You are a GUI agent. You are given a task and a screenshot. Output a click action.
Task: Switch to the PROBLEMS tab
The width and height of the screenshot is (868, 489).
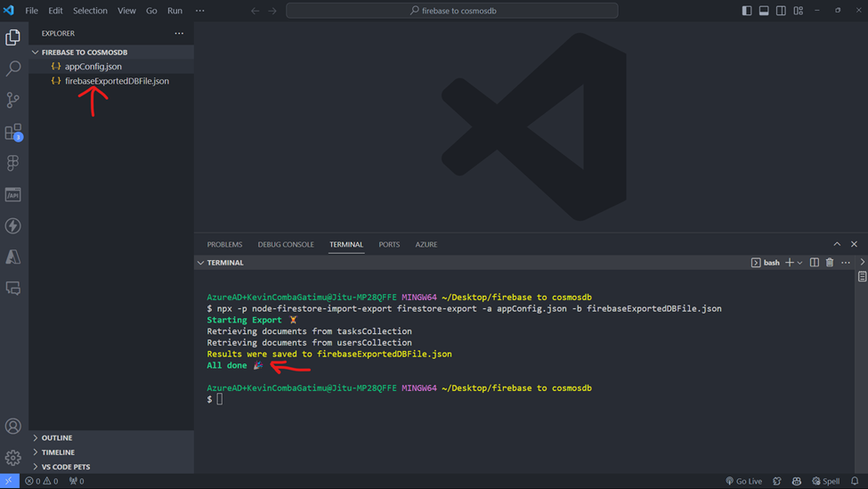224,244
